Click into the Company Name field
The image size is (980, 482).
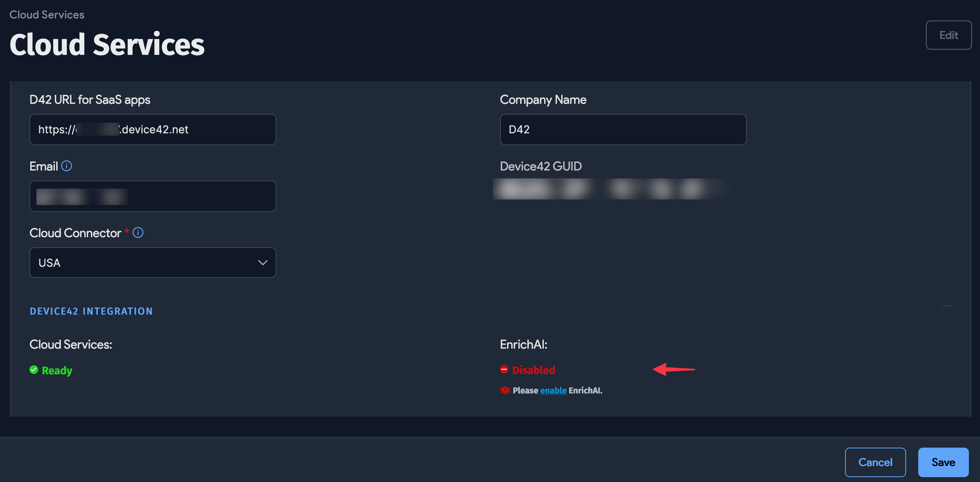click(623, 130)
